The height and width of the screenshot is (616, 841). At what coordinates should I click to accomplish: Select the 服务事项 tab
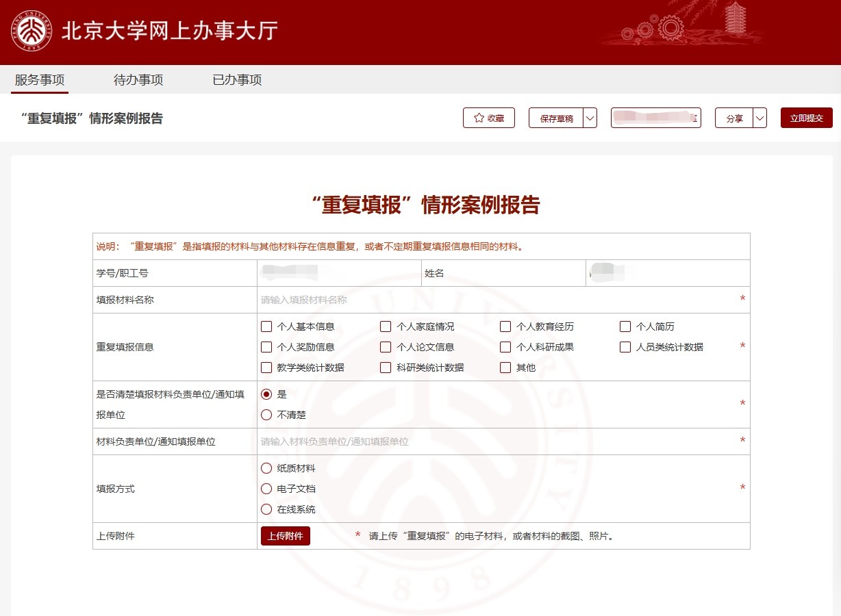[40, 80]
